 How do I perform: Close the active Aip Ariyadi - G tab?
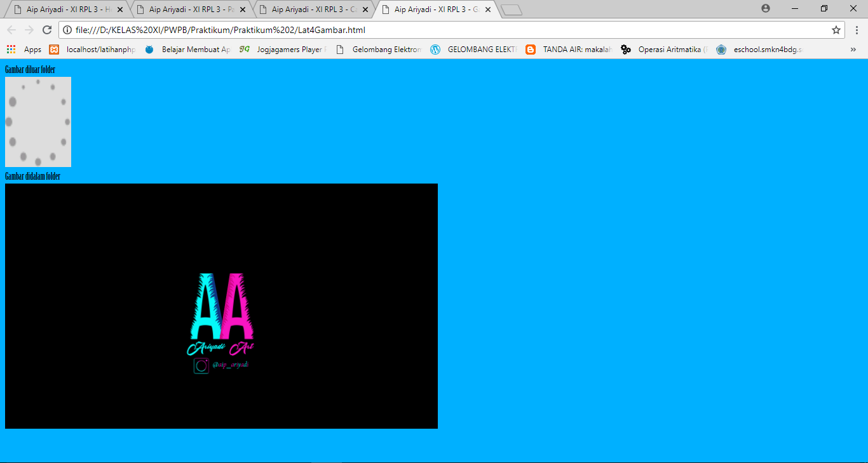tap(488, 10)
